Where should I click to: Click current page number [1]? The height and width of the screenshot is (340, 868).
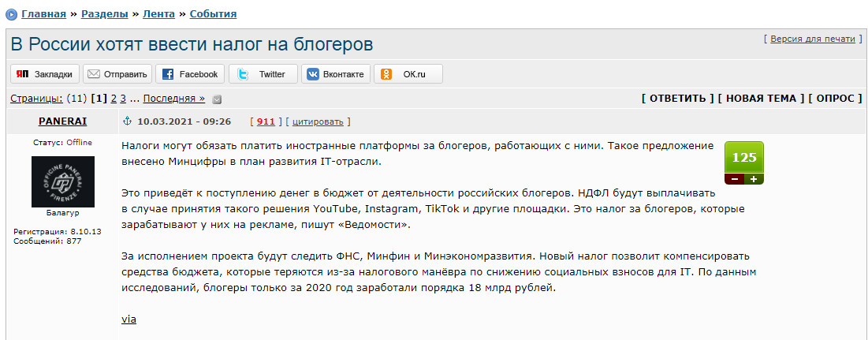pos(99,99)
